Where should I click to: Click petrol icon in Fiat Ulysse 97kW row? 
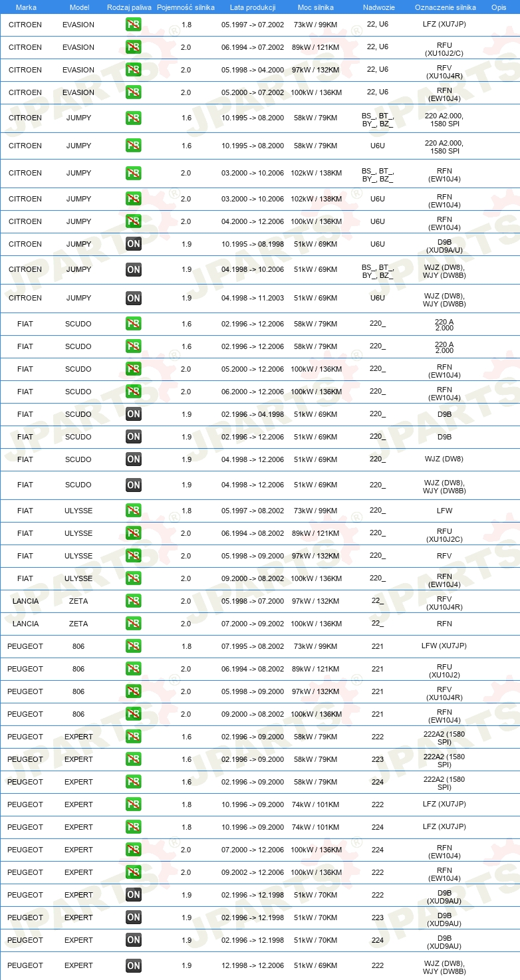click(134, 556)
